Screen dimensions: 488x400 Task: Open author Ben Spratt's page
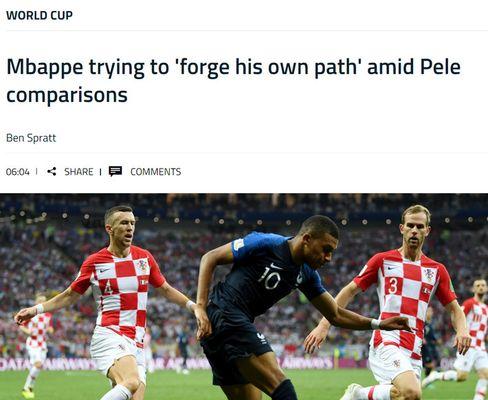click(x=31, y=138)
